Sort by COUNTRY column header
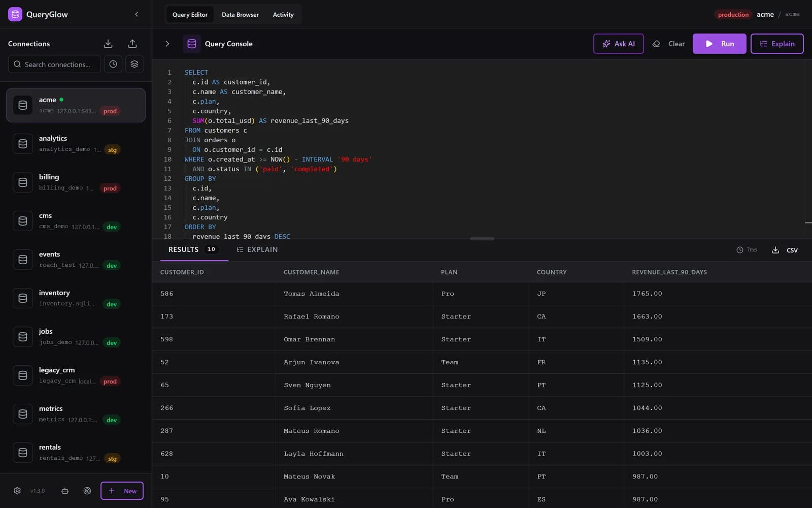 coord(552,272)
